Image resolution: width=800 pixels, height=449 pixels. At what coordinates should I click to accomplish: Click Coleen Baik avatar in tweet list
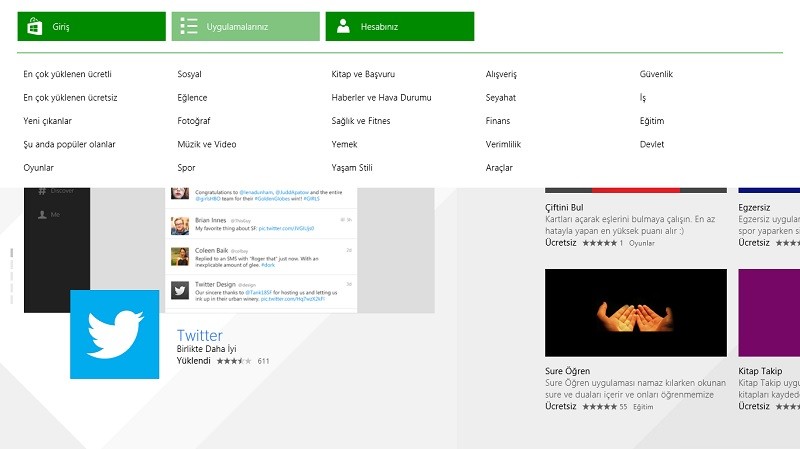180,257
